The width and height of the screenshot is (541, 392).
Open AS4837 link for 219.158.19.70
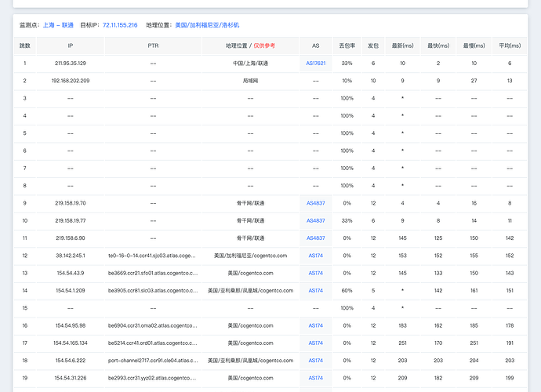316,203
